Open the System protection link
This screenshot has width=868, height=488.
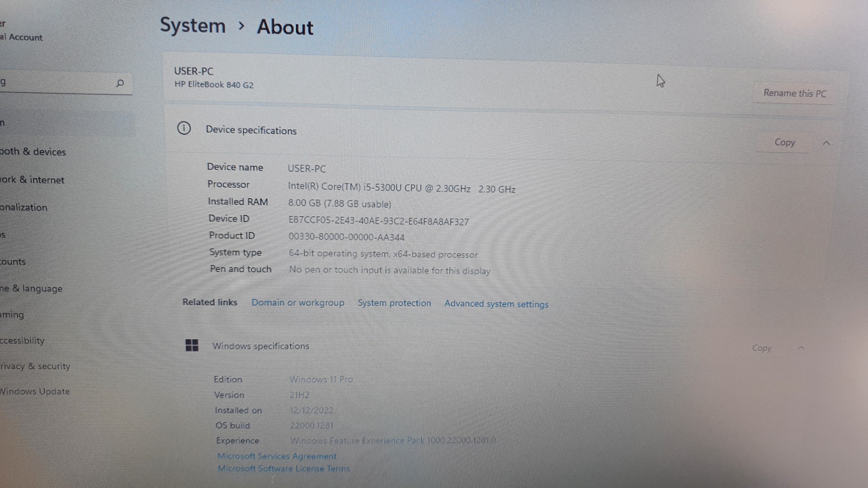point(394,303)
